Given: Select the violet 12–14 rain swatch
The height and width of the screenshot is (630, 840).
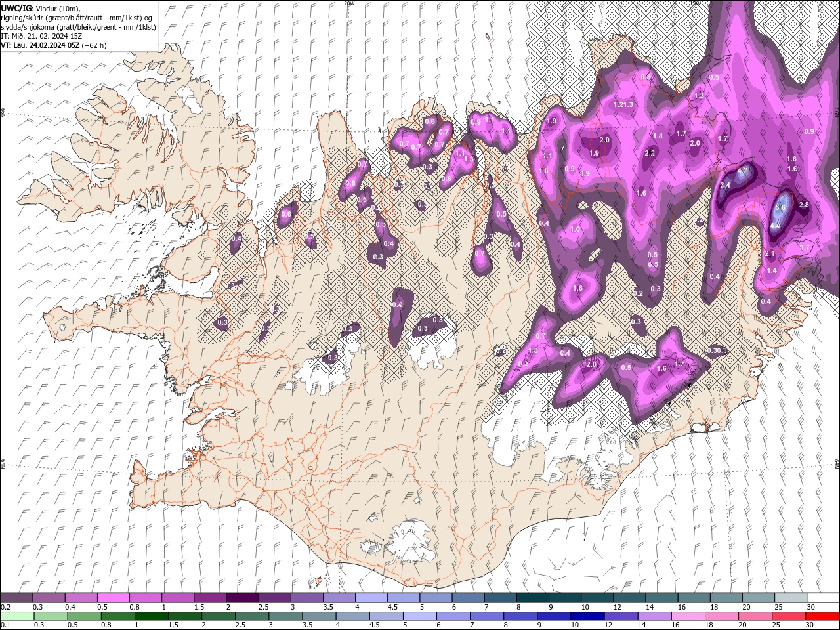Looking at the screenshot, I should (x=621, y=616).
